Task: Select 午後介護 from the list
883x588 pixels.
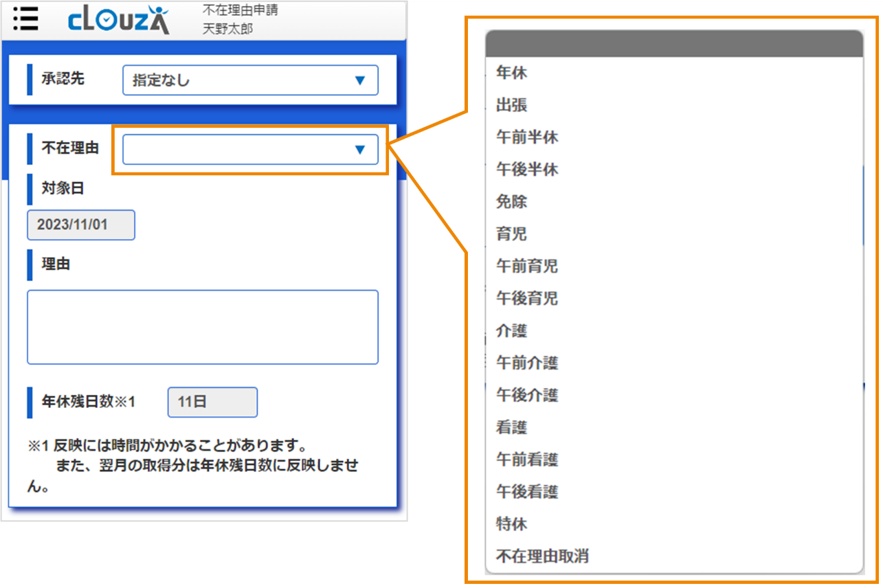Action: tap(526, 395)
